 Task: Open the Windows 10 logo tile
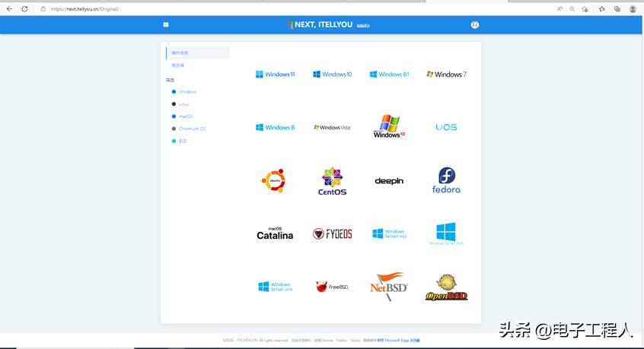click(332, 75)
